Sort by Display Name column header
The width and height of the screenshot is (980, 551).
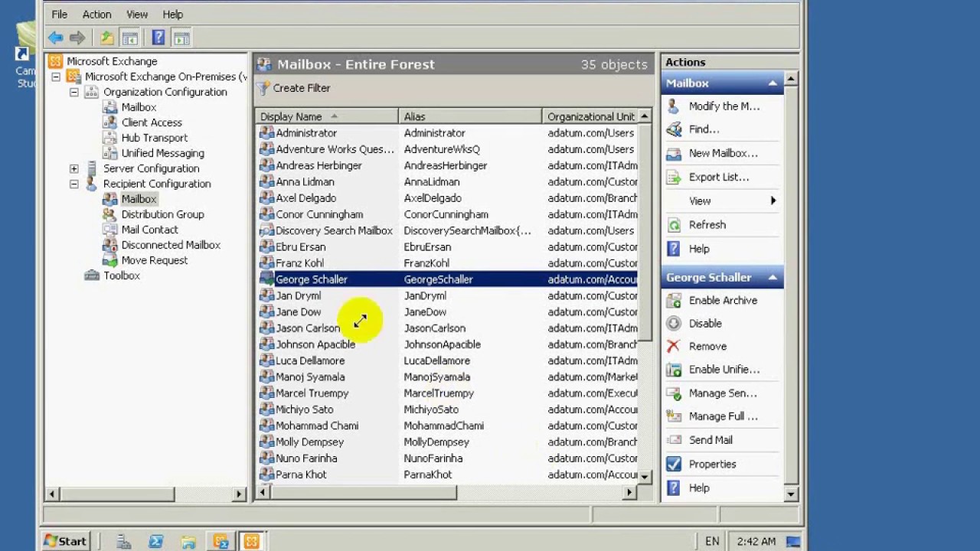pyautogui.click(x=326, y=116)
